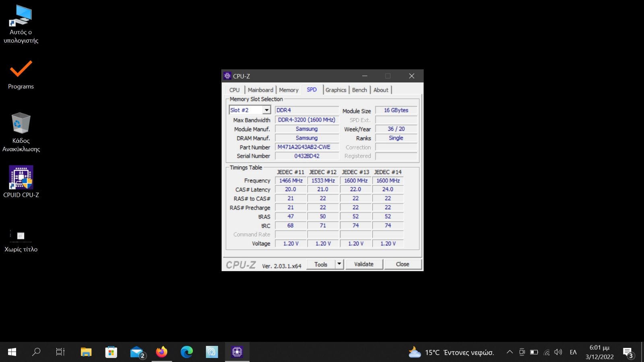
Task: Show hidden system tray icons
Action: 510,352
